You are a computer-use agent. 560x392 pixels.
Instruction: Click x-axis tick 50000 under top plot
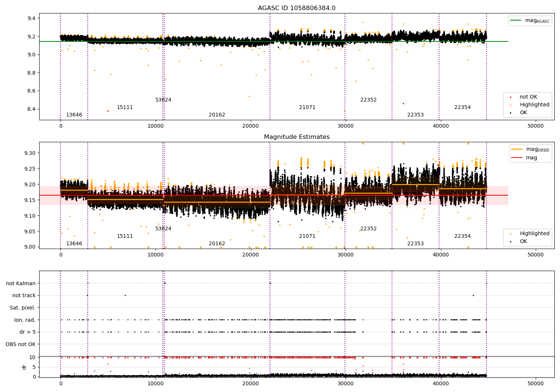pos(535,126)
